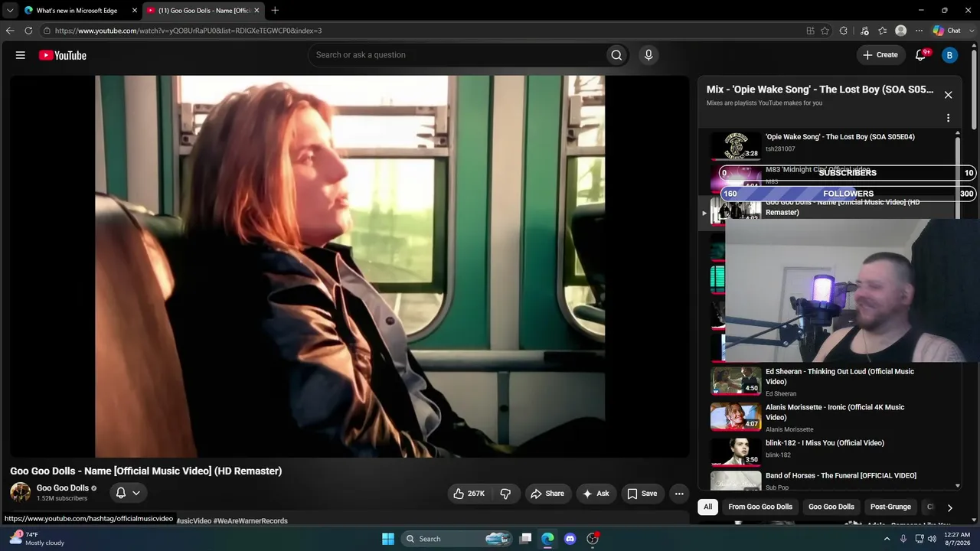Select the Goo Goo Dolls filter chip
This screenshot has width=980, height=551.
coord(831,507)
